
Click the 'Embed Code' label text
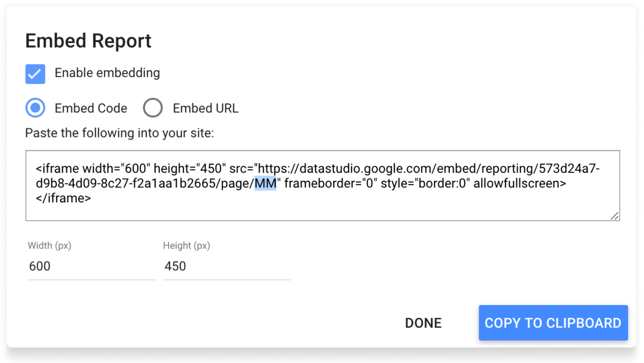[x=91, y=108]
